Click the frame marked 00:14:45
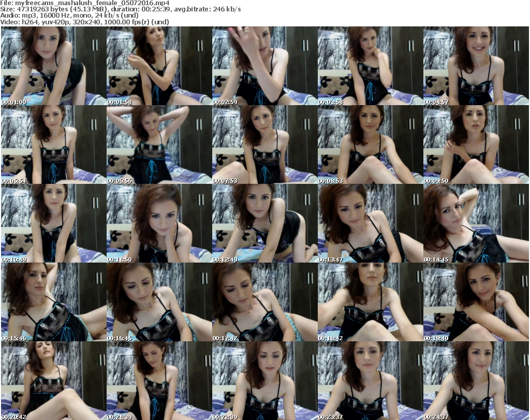This screenshot has height=420, width=530. 476,223
